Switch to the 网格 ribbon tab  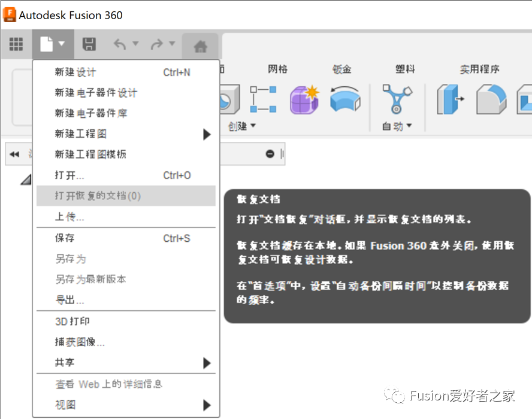point(277,69)
